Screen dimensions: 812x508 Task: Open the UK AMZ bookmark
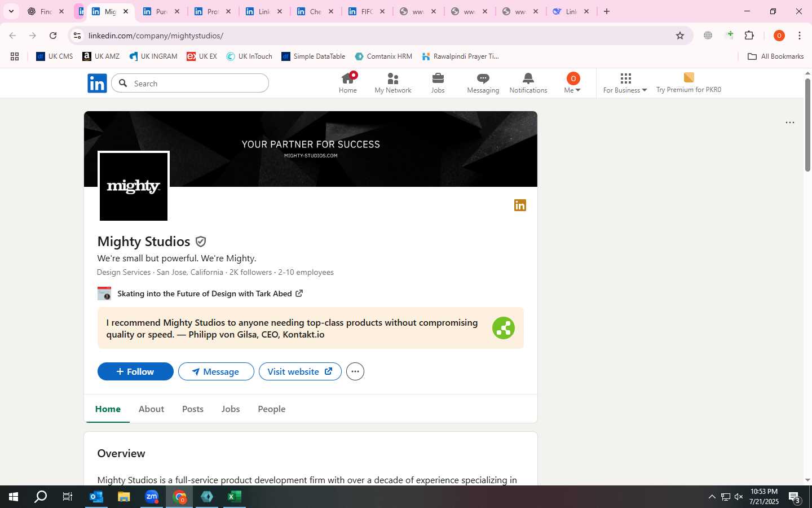tap(101, 56)
